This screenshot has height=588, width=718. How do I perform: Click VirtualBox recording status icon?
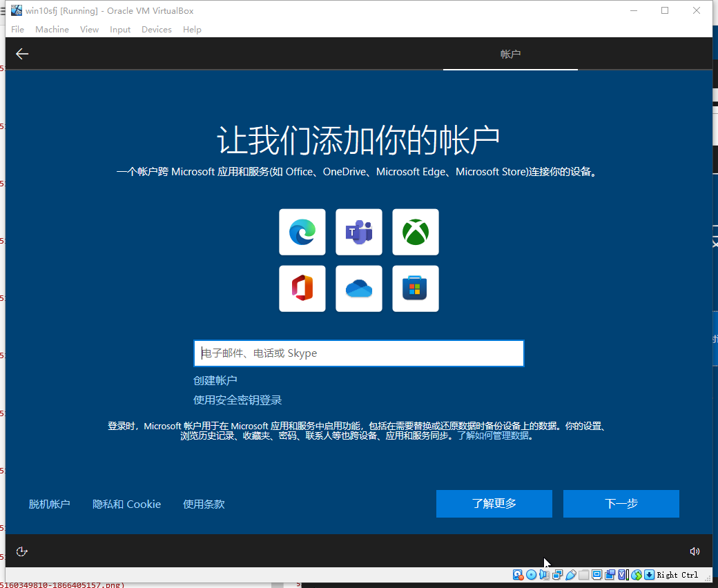click(610, 575)
